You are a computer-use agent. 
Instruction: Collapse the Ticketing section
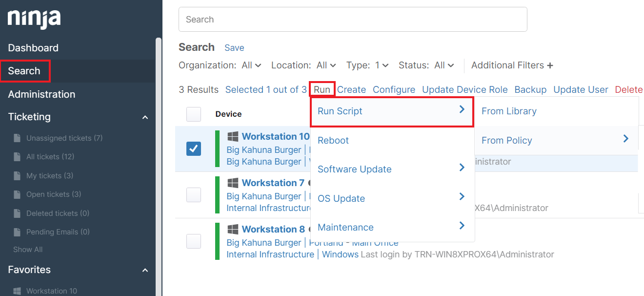[145, 117]
